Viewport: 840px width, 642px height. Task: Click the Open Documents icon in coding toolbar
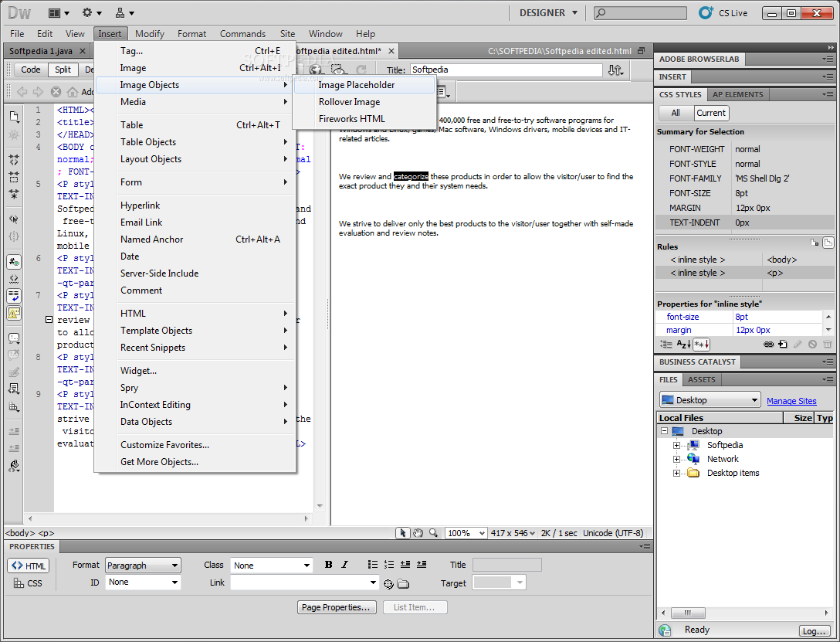click(14, 117)
